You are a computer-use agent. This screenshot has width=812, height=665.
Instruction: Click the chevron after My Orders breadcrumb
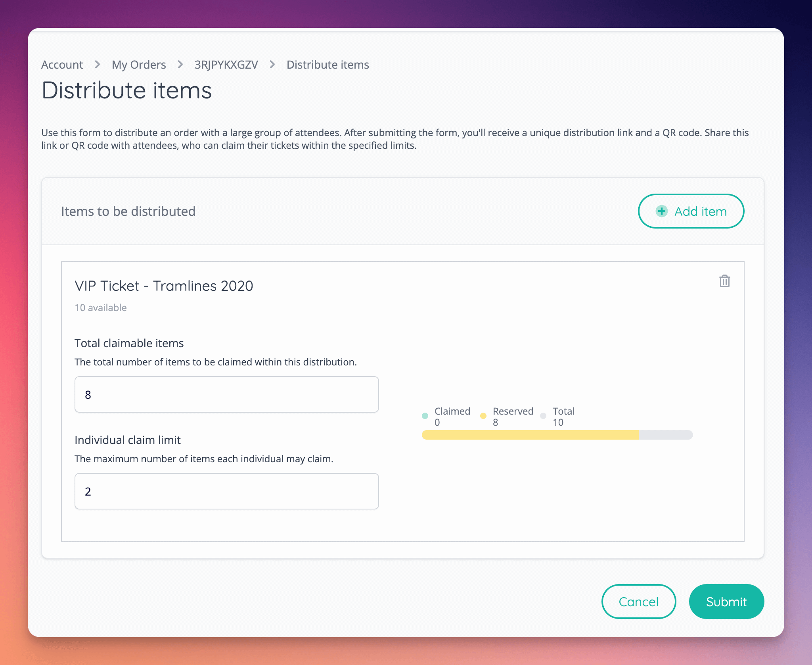pos(180,64)
